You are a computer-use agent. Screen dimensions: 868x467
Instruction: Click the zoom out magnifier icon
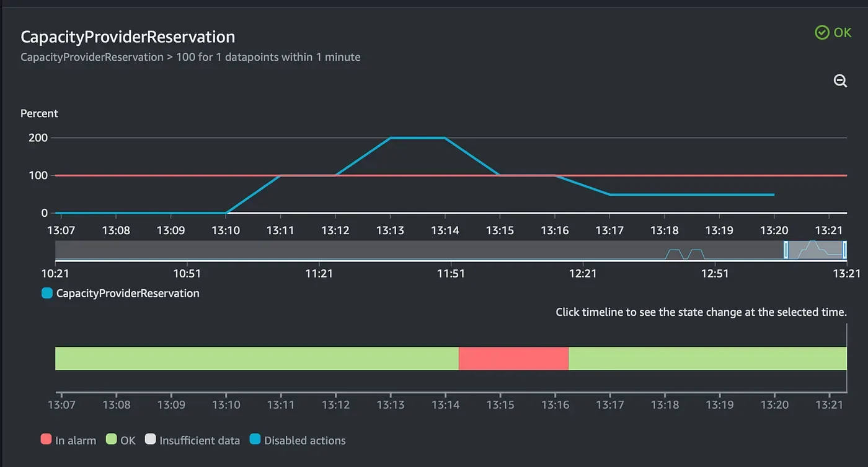(840, 81)
